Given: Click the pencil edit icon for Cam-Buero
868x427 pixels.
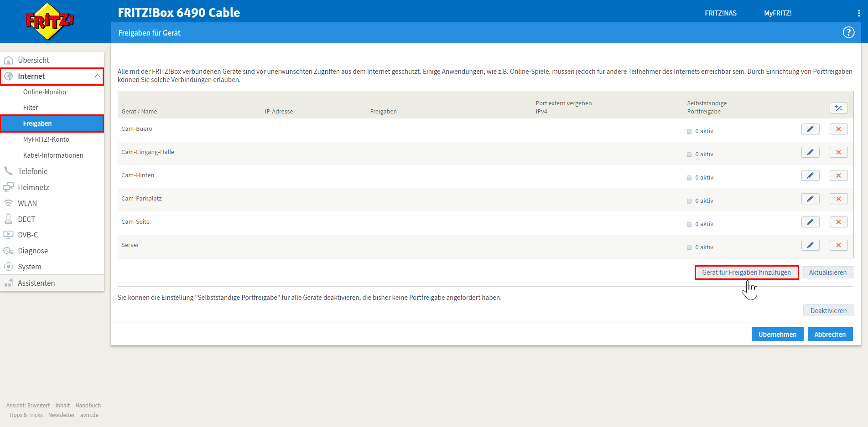Looking at the screenshot, I should (x=810, y=129).
